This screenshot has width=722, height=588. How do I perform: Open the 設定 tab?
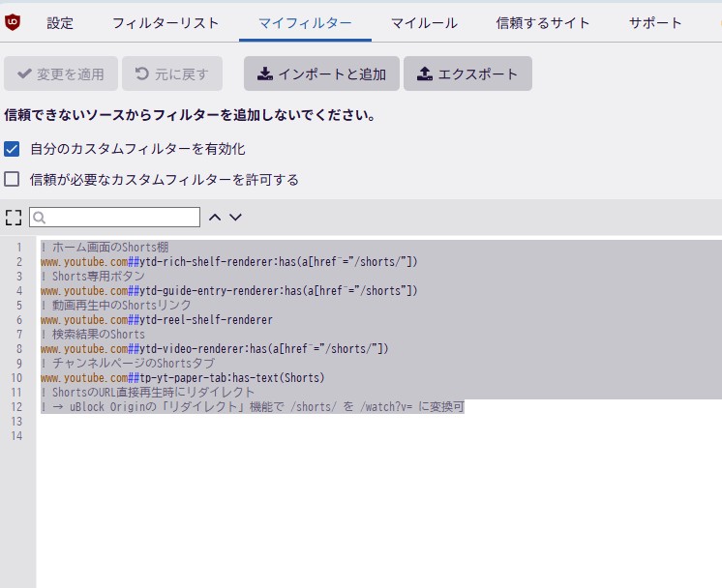60,23
